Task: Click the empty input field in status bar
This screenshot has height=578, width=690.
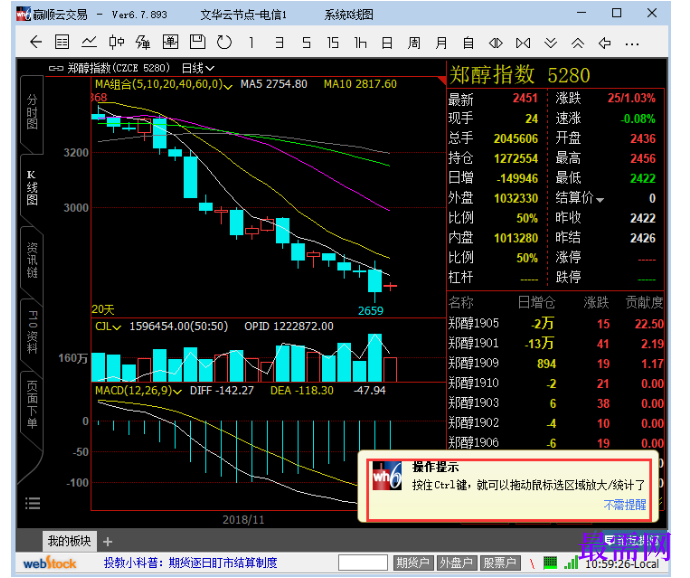Action: (363, 563)
